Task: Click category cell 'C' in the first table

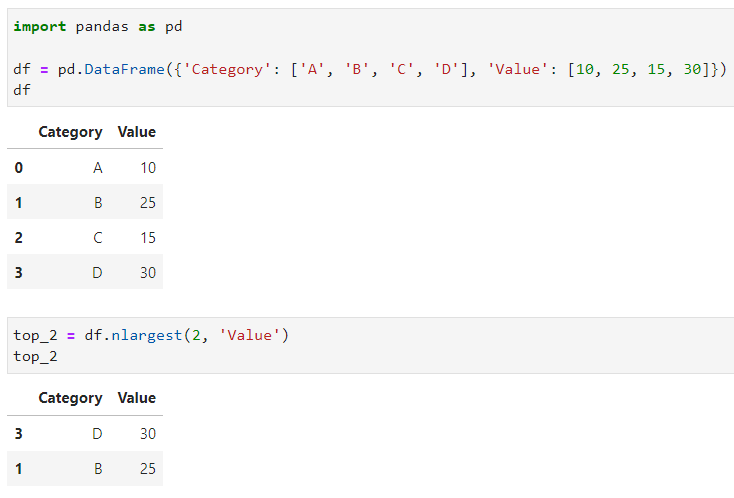Action: click(x=97, y=238)
